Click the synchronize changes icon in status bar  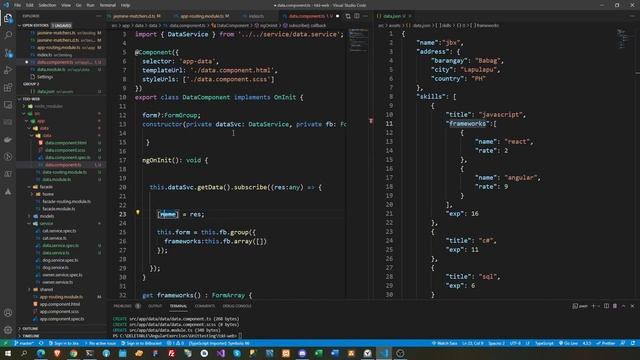(x=41, y=343)
